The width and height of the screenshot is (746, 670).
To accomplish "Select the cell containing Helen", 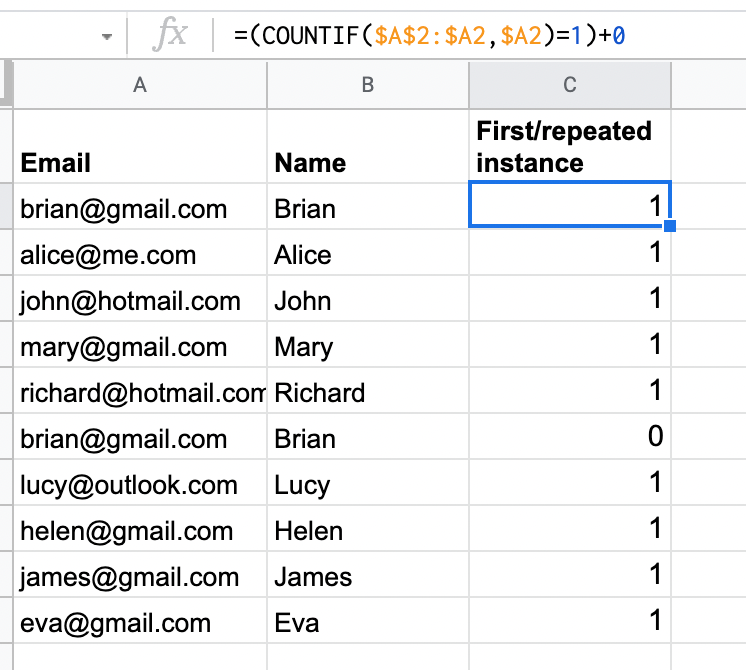I will coord(368,529).
